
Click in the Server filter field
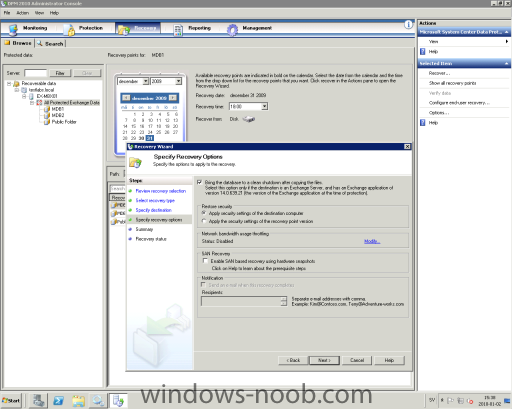click(x=36, y=73)
